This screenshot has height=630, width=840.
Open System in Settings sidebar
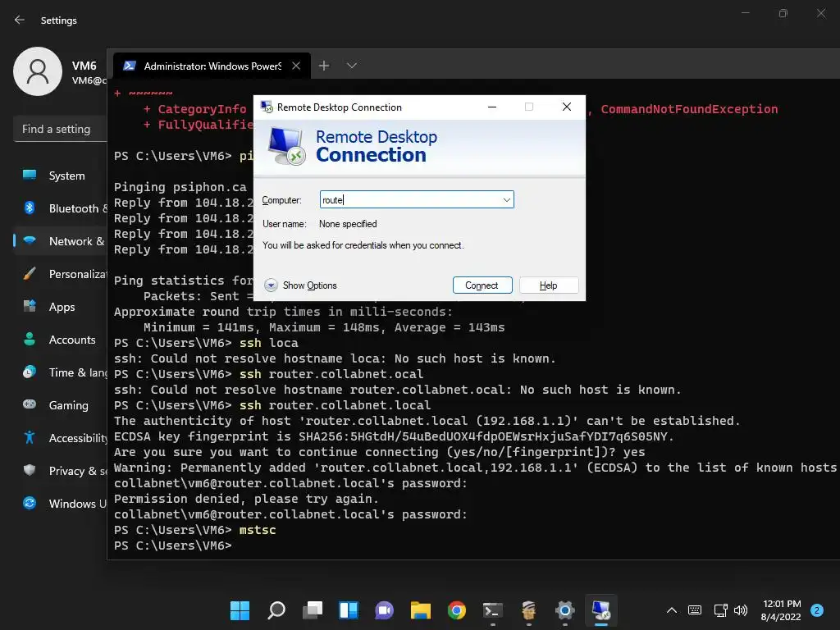(x=60, y=176)
